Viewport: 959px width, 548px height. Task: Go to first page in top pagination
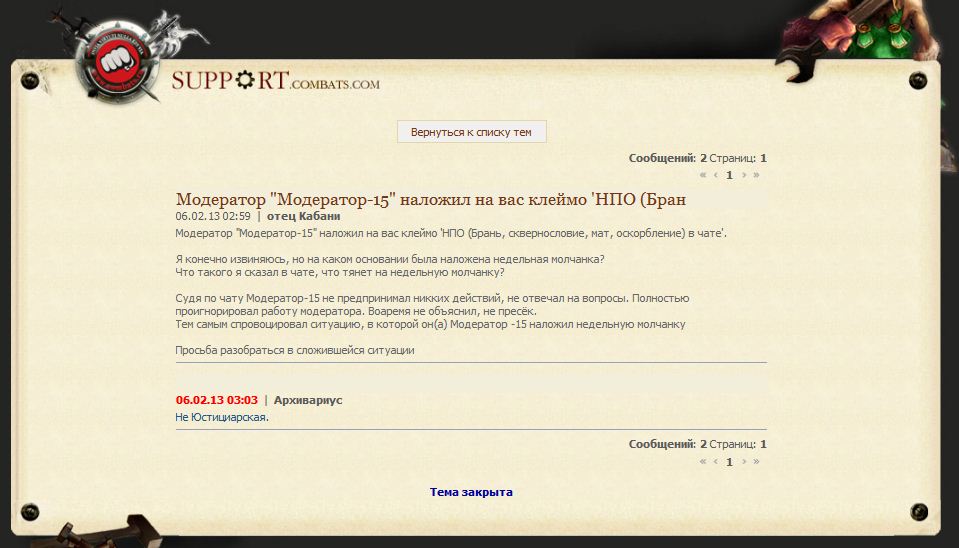pyautogui.click(x=703, y=175)
